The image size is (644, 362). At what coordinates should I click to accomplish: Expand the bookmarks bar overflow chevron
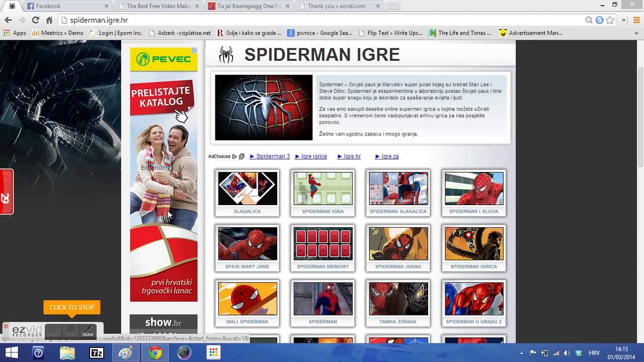click(636, 33)
